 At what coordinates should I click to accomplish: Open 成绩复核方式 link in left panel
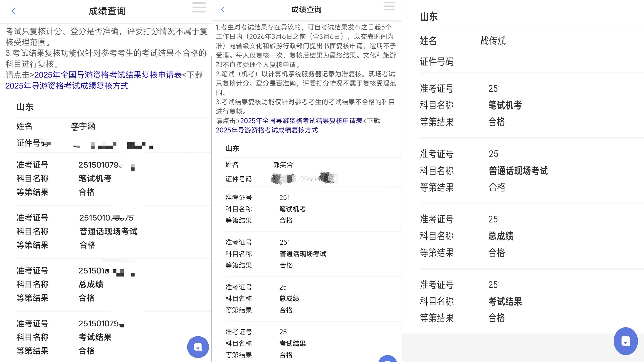[67, 86]
